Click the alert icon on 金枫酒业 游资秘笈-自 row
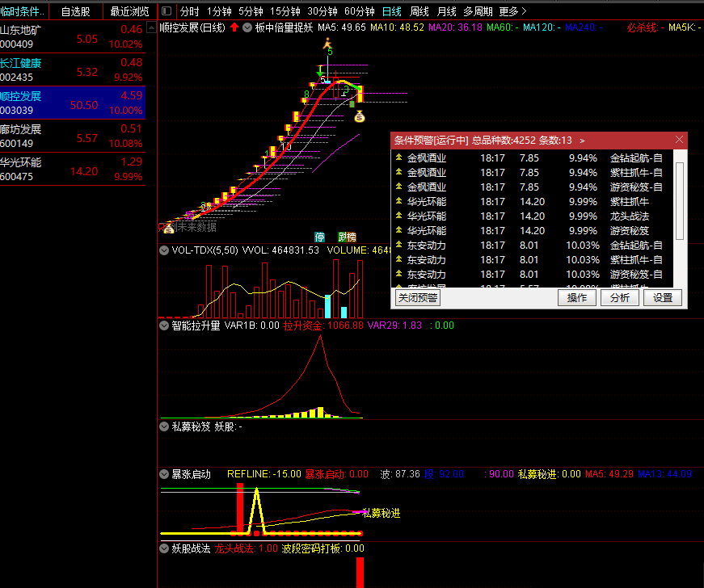Screen dimensions: 704x588 coord(398,187)
